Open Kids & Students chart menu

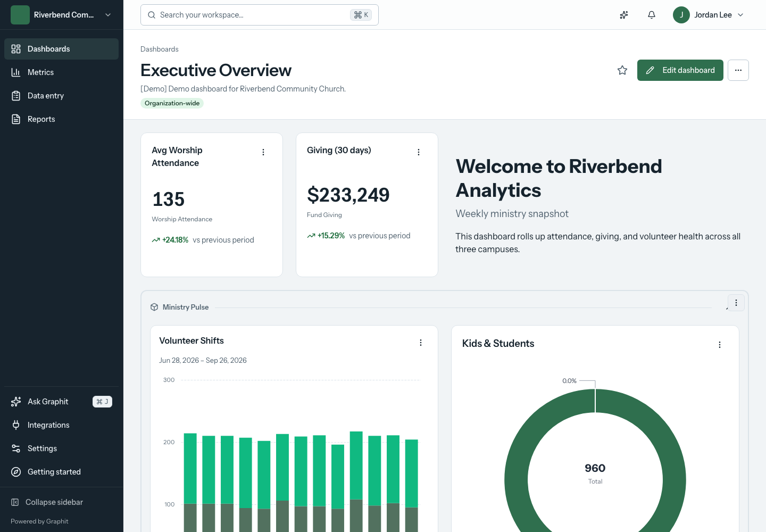(x=720, y=345)
